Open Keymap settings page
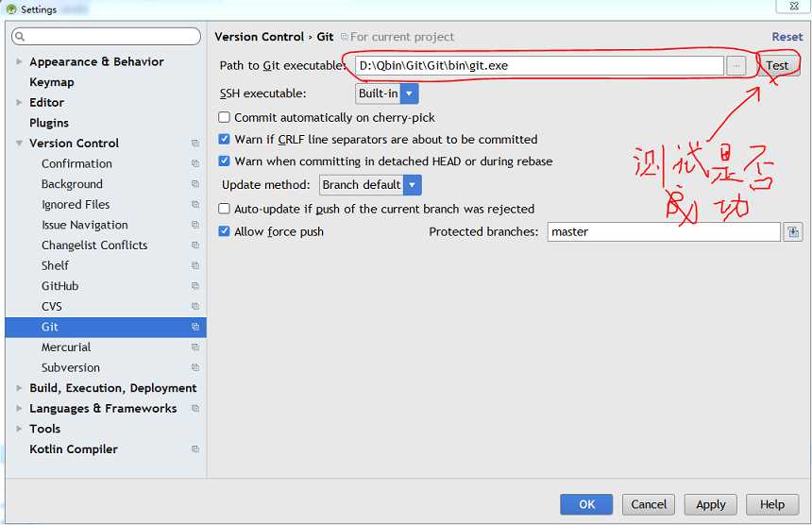This screenshot has height=525, width=812. (x=52, y=82)
